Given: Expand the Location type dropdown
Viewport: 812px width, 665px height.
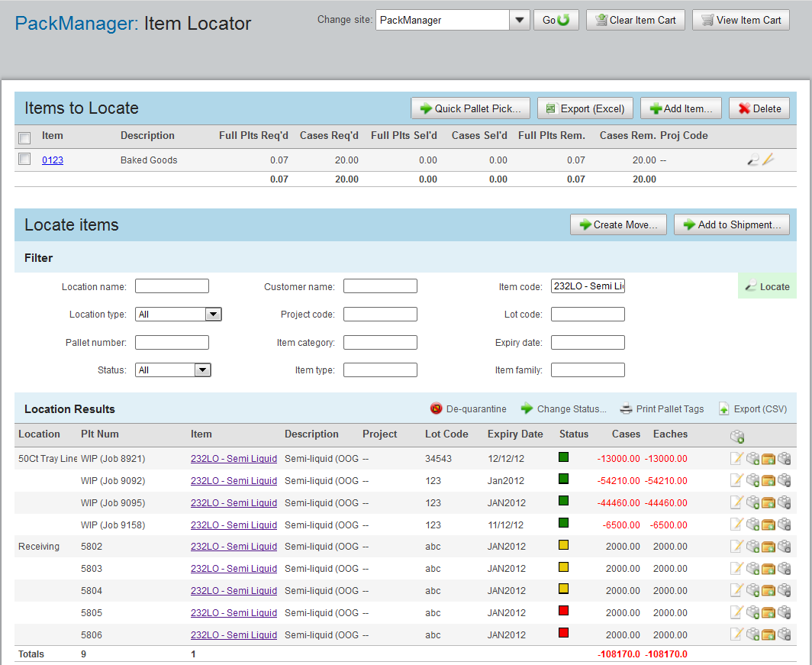Looking at the screenshot, I should pyautogui.click(x=213, y=315).
